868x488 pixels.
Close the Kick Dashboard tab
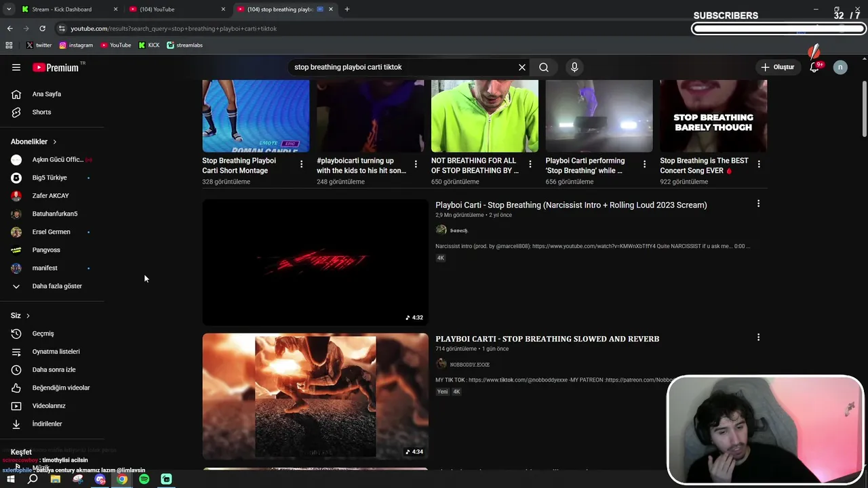pos(115,9)
